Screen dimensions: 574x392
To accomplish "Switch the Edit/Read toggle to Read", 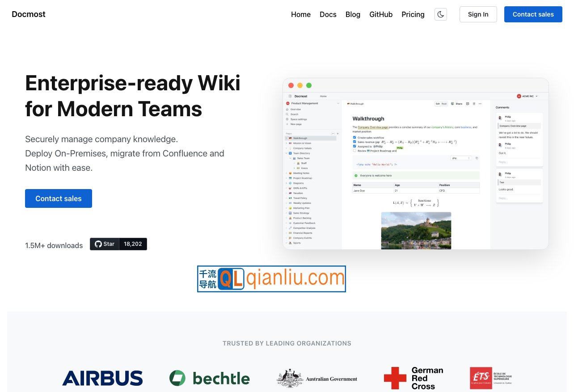I will (444, 104).
